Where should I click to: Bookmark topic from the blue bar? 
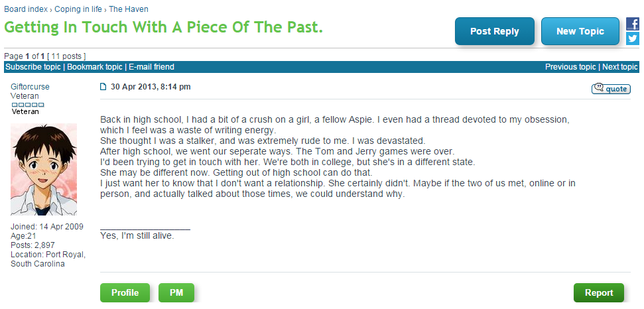pyautogui.click(x=94, y=67)
